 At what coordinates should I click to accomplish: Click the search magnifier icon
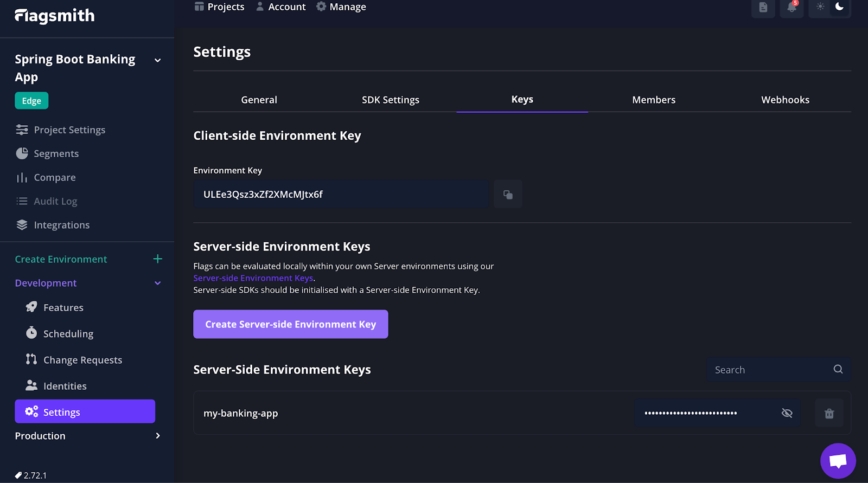838,370
